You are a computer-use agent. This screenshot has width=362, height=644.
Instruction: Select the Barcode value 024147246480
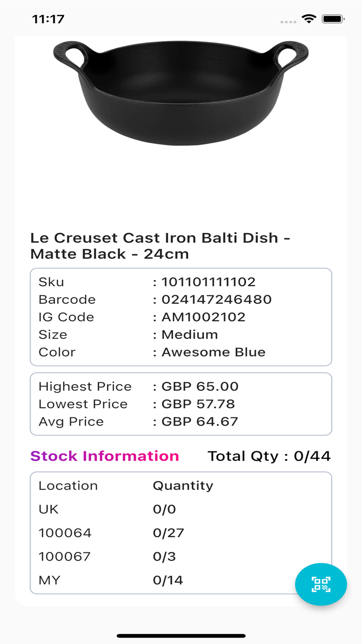pos(216,300)
